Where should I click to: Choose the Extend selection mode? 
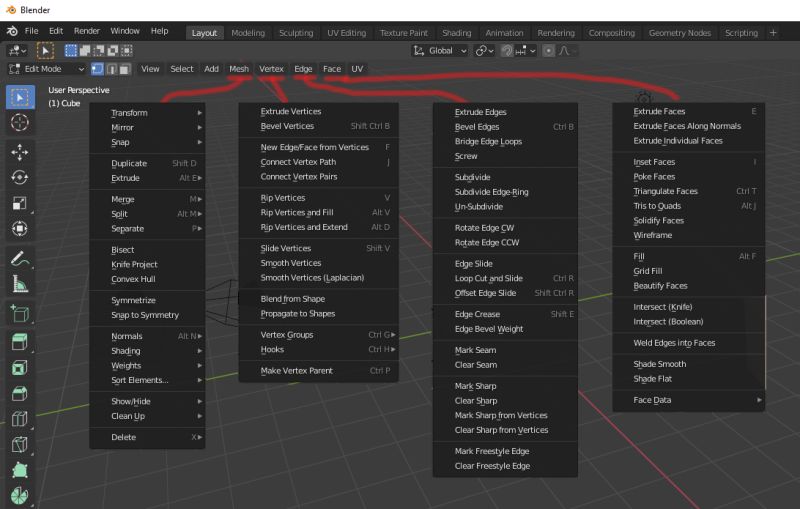click(85, 50)
